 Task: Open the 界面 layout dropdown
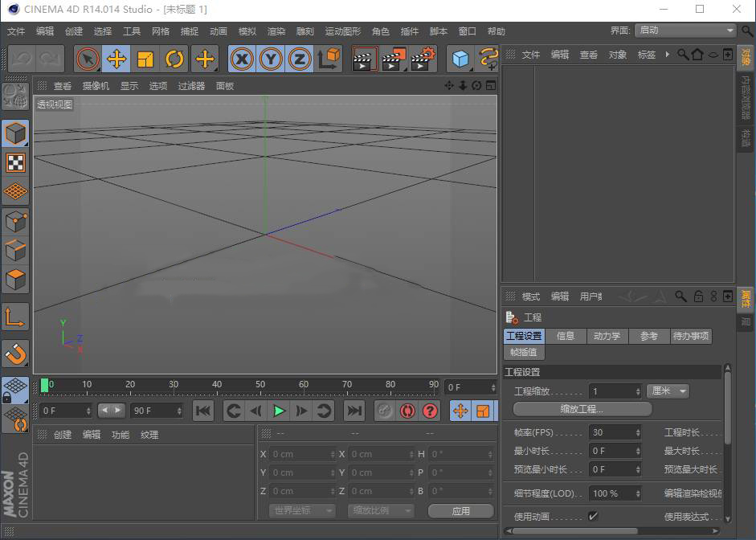click(685, 31)
